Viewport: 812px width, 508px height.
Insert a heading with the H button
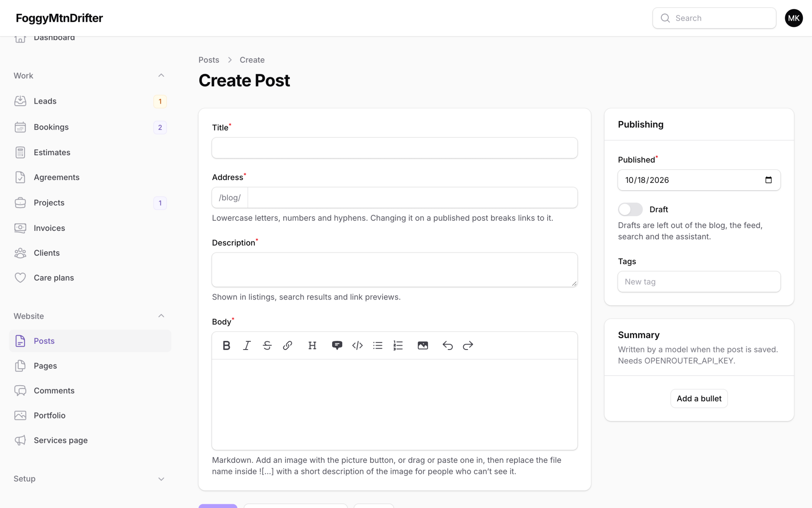coord(312,345)
